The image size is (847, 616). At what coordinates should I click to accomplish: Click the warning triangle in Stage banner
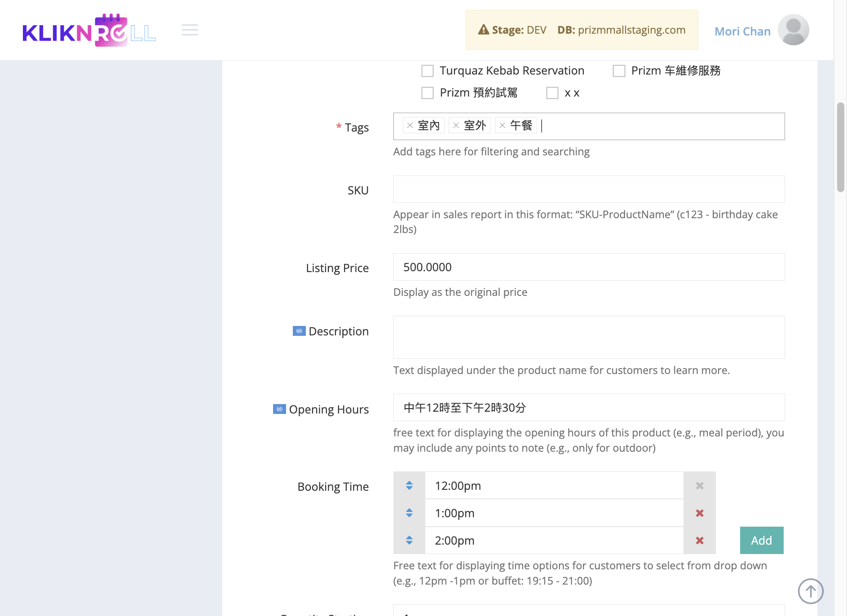pos(483,30)
